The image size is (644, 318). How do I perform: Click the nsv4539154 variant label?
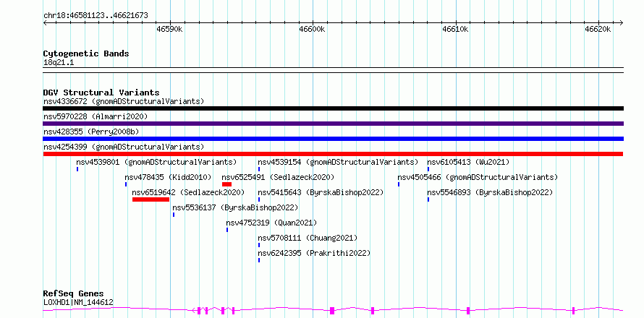coord(338,162)
